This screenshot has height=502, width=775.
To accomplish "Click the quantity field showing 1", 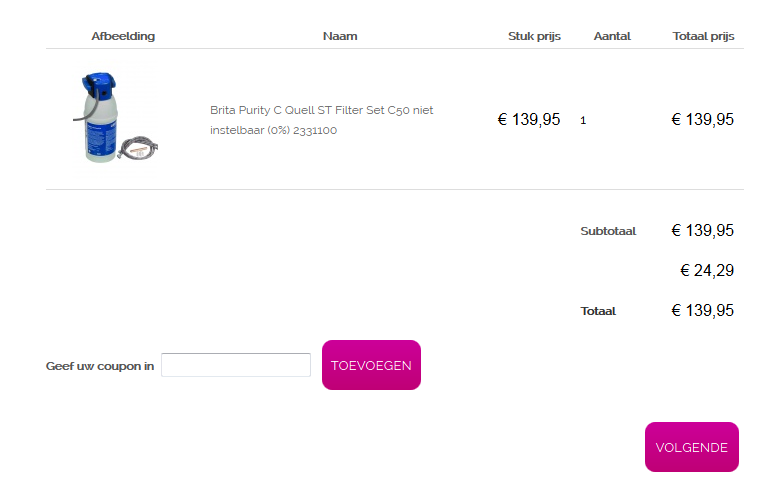I will [x=583, y=120].
